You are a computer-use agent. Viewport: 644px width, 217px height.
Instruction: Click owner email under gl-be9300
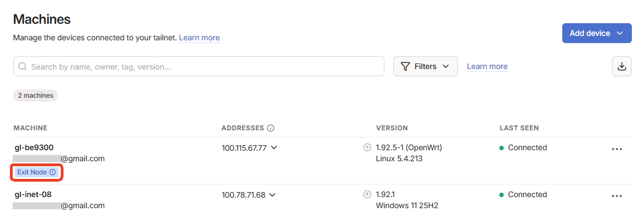59,158
